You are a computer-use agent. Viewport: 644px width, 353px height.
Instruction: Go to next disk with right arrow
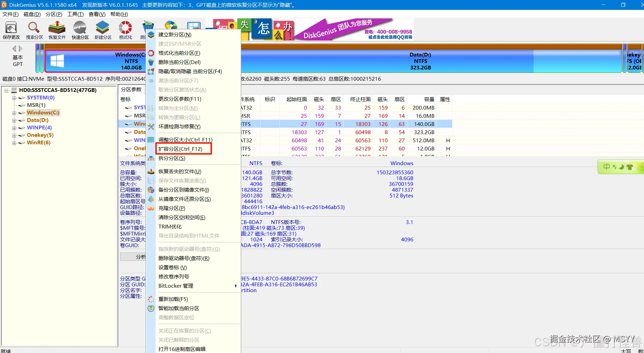point(20,49)
